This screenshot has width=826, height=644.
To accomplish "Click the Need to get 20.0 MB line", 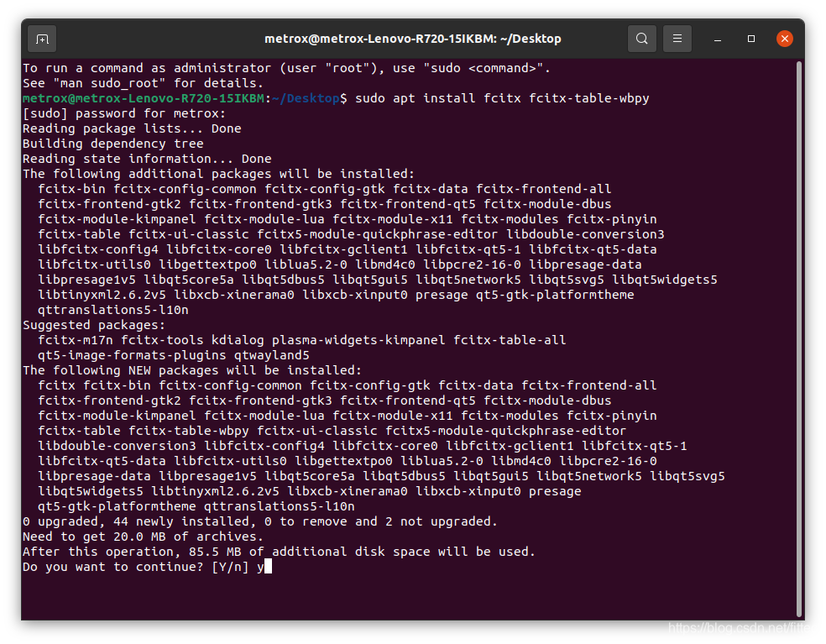I will tap(143, 537).
